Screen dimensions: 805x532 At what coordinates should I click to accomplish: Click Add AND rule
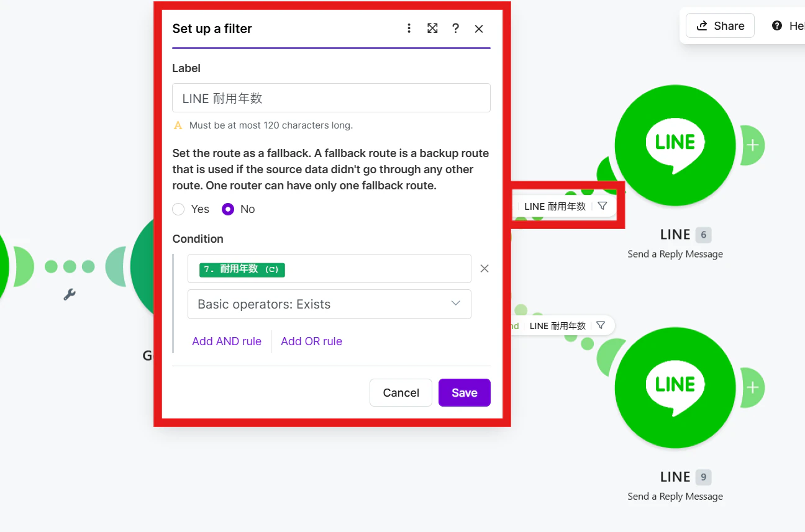(227, 341)
